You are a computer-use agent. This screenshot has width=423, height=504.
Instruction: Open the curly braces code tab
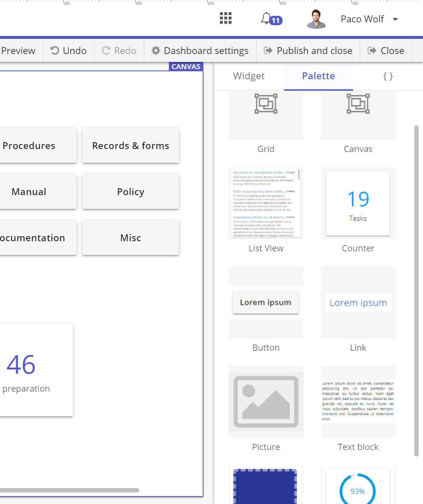click(388, 76)
